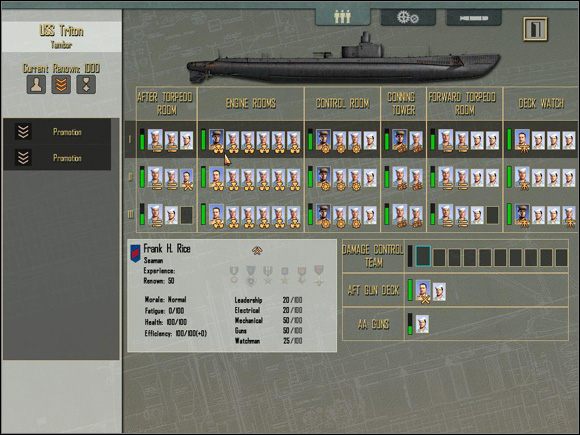Viewport: 580px width, 435px height.
Task: Open the crew management tab with three figures
Action: tap(343, 17)
